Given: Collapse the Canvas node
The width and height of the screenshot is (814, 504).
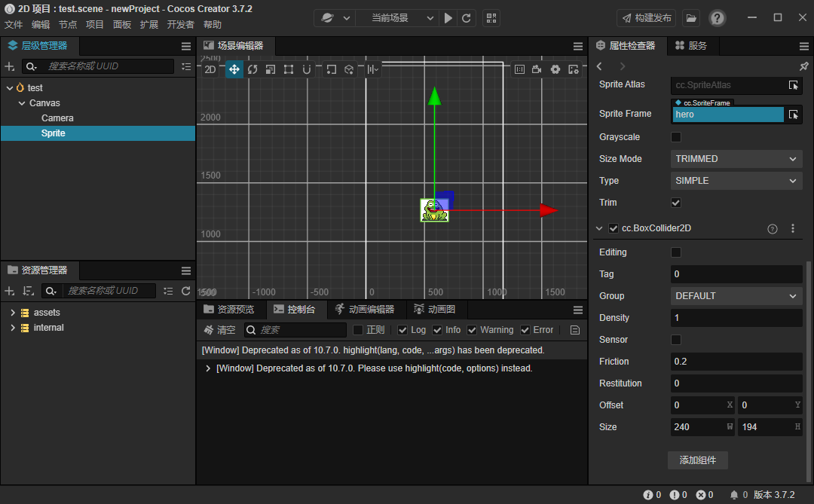Looking at the screenshot, I should 22,103.
